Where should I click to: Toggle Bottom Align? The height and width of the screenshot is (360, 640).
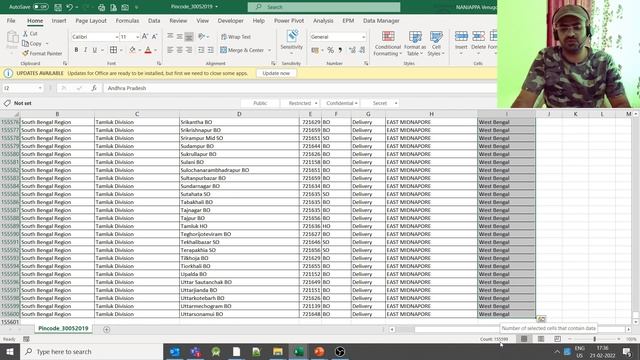click(x=189, y=37)
